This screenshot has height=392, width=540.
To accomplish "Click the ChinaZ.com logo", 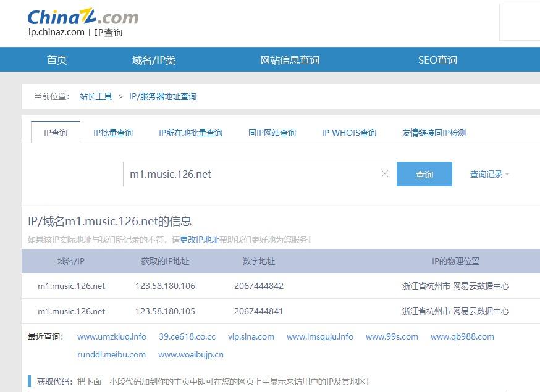I will pos(83,17).
